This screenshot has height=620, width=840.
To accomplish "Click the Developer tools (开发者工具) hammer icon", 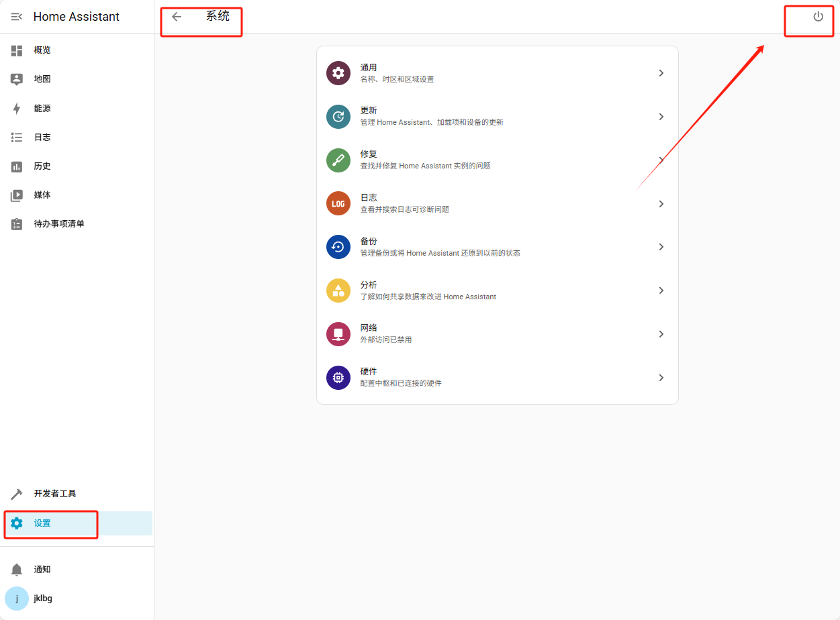I will point(17,494).
